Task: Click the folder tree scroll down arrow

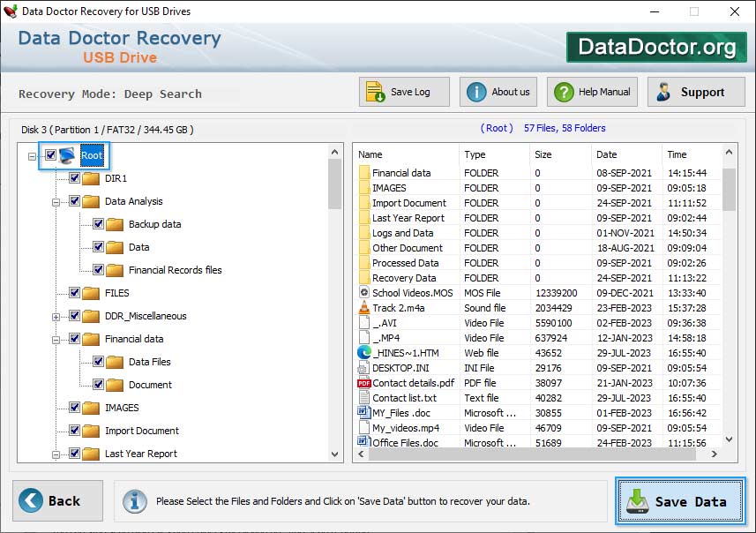Action: [334, 454]
